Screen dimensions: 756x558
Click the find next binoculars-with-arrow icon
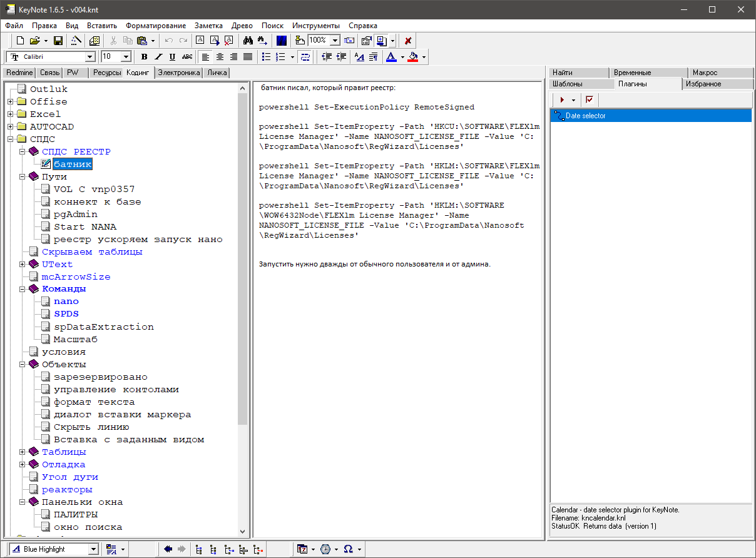click(x=262, y=41)
